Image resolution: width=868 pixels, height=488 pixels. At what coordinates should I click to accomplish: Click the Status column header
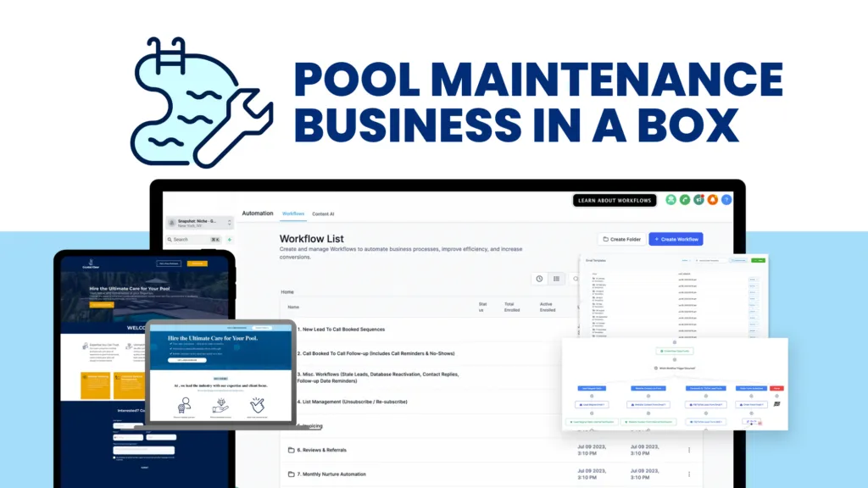point(482,307)
